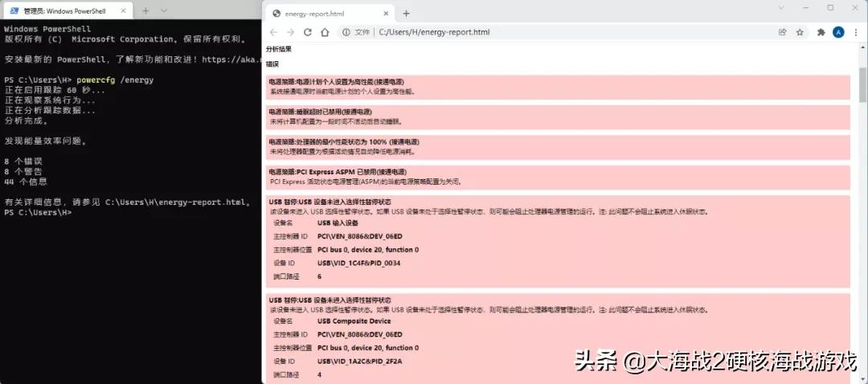Reload the energy-report page
Screen dimensions: 868x384
point(308,32)
